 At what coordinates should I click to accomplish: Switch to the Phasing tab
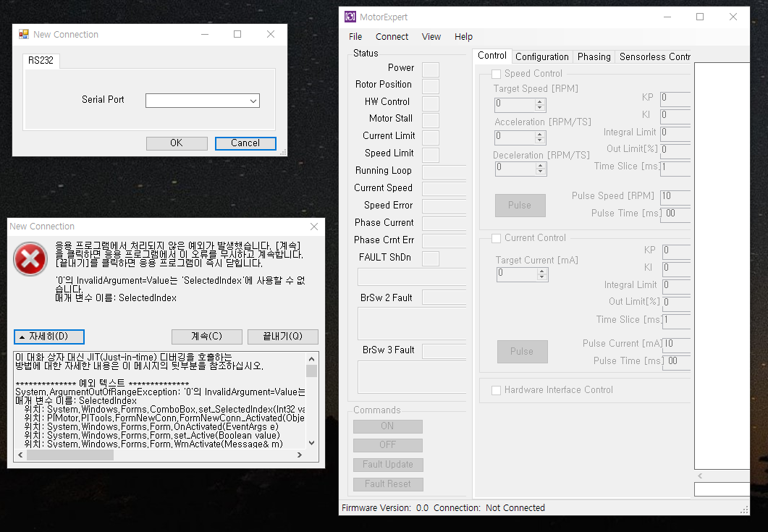pyautogui.click(x=594, y=57)
